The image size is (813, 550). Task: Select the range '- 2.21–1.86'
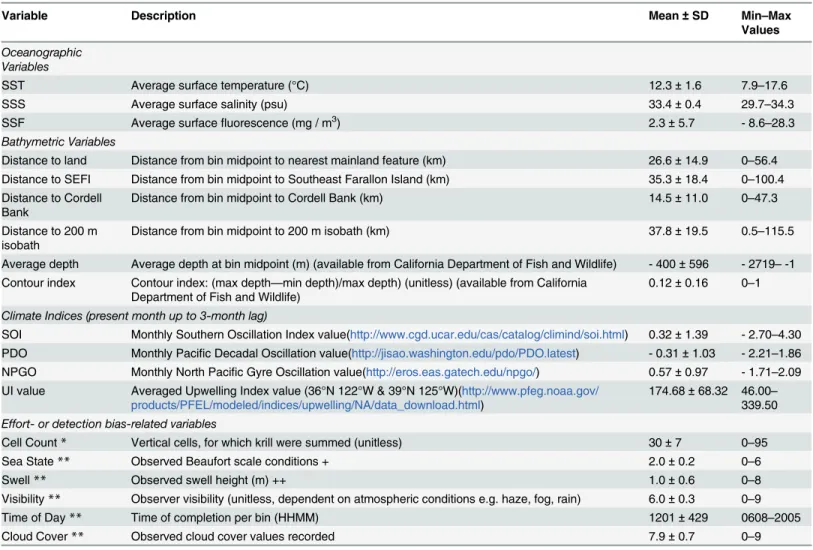coord(771,354)
